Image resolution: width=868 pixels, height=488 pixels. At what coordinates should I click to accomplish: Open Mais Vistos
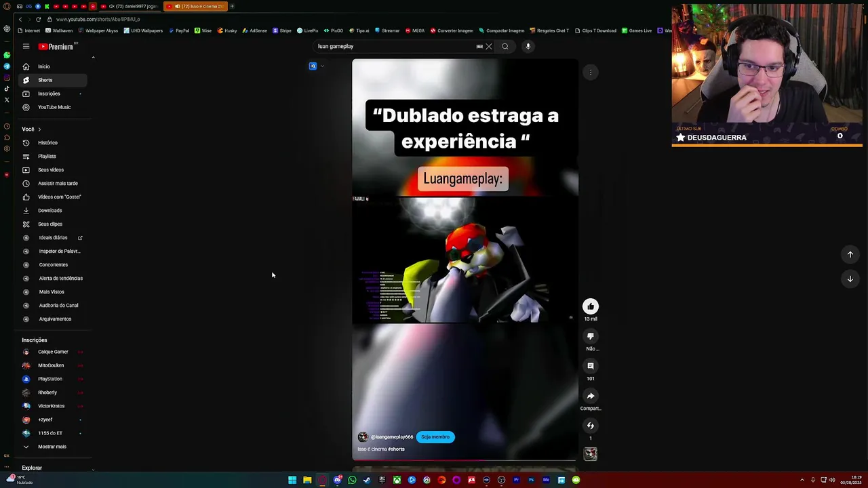click(53, 292)
